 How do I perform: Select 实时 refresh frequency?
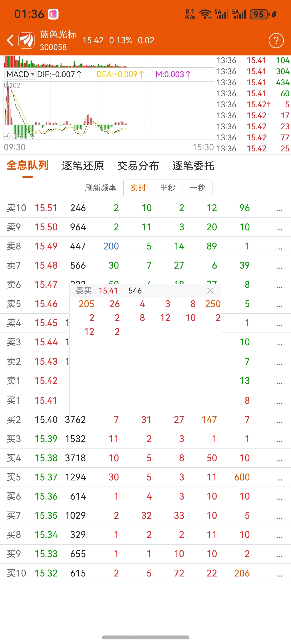(x=138, y=188)
